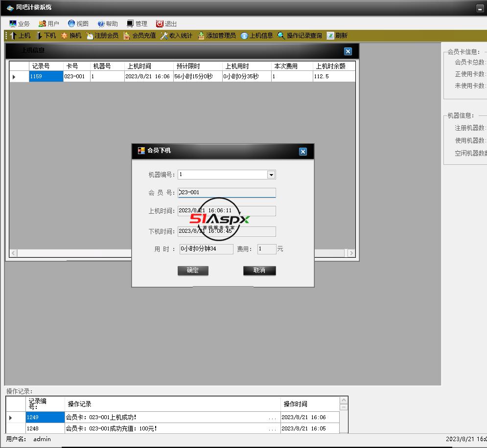Click the 023-001 card number cell
Screen dimensions: 487x448
77,76
